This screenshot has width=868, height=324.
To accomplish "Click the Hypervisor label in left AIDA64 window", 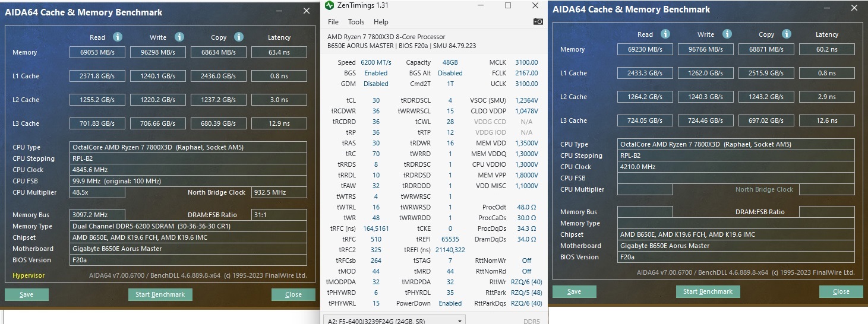I will coord(29,275).
